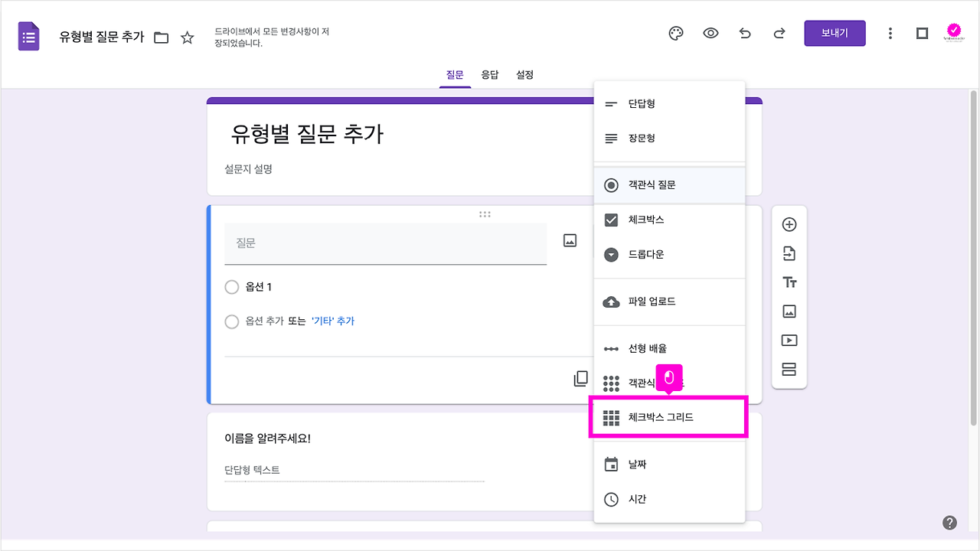Add a section using the bottom side toolbar icon
Viewport: 980px width, 551px height.
789,369
